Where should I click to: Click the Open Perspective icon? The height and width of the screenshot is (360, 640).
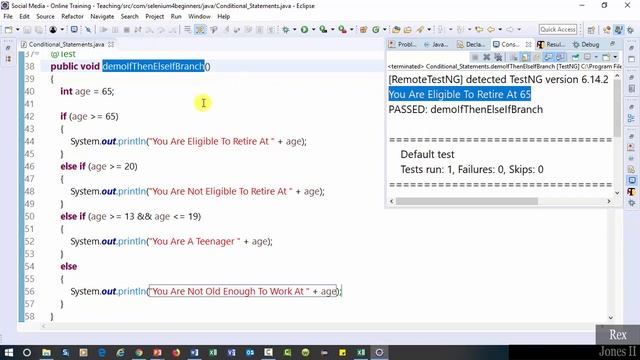point(591,29)
